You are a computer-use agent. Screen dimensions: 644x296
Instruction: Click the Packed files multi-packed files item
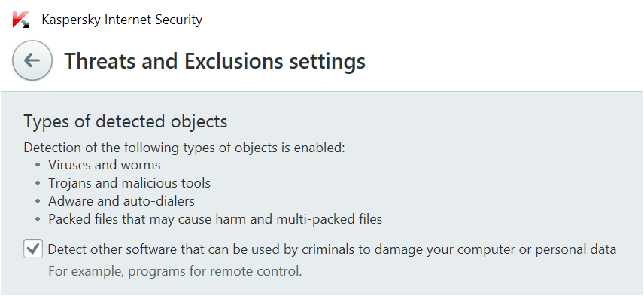tap(215, 219)
